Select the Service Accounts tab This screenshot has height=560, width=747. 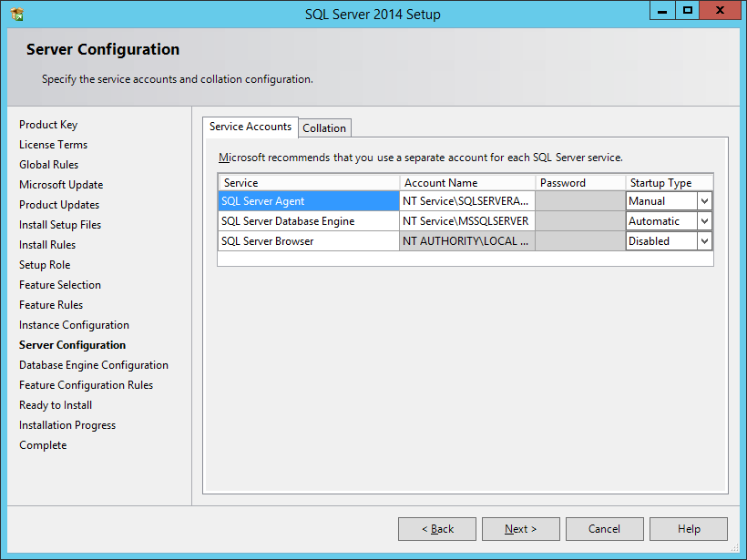(251, 127)
